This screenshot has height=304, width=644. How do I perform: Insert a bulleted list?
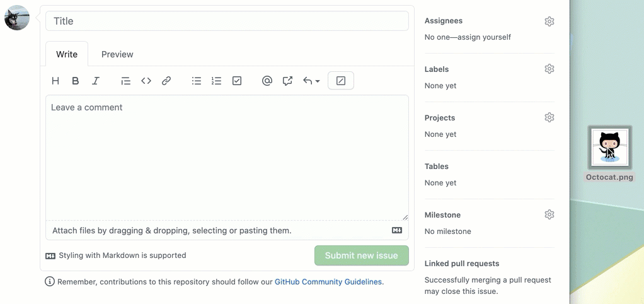197,81
